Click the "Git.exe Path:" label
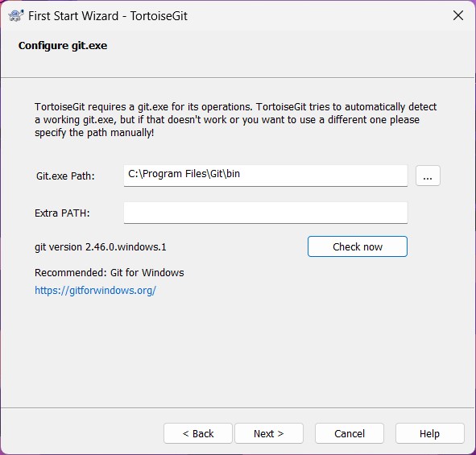The image size is (476, 455). click(65, 176)
